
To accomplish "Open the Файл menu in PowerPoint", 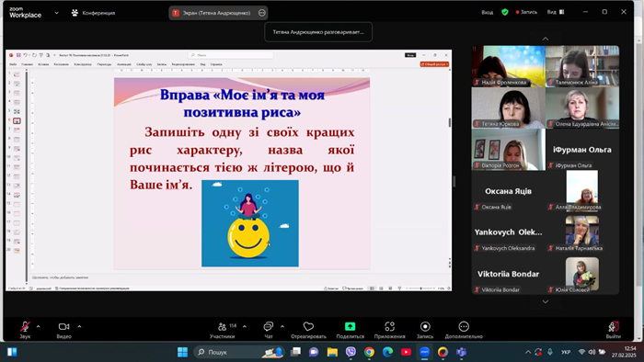I will point(13,64).
